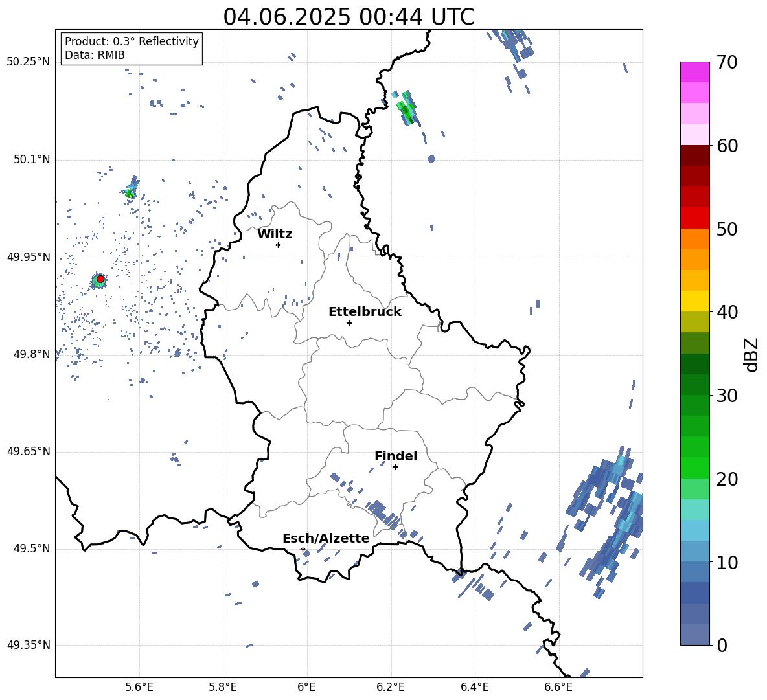Pick the bright red swatch just above the 50 tick
Image resolution: width=767 pixels, height=700 pixels.
click(694, 218)
